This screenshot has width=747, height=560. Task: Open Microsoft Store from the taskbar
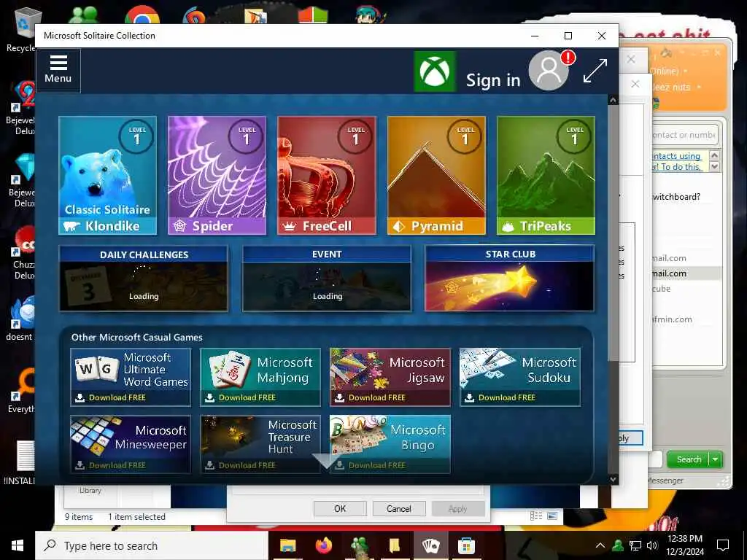tap(466, 545)
